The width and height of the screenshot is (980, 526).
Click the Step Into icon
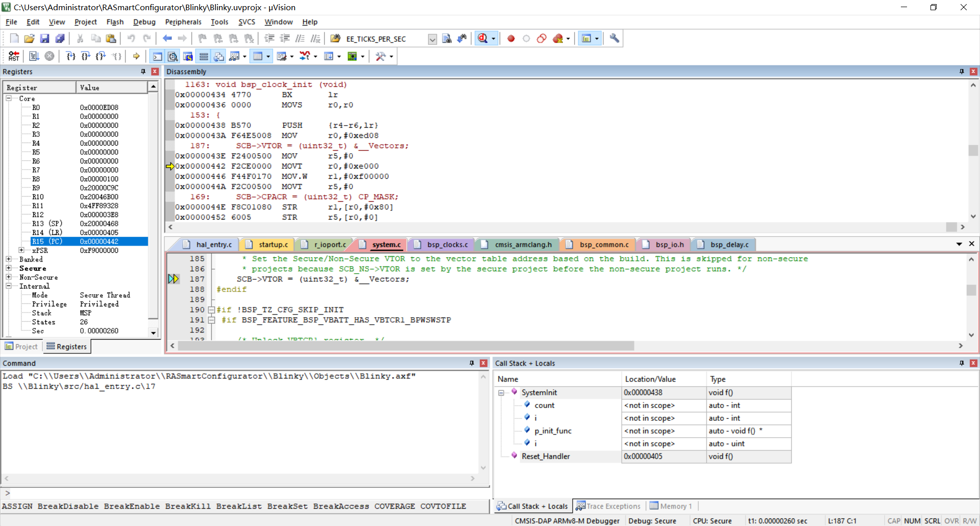pyautogui.click(x=70, y=56)
